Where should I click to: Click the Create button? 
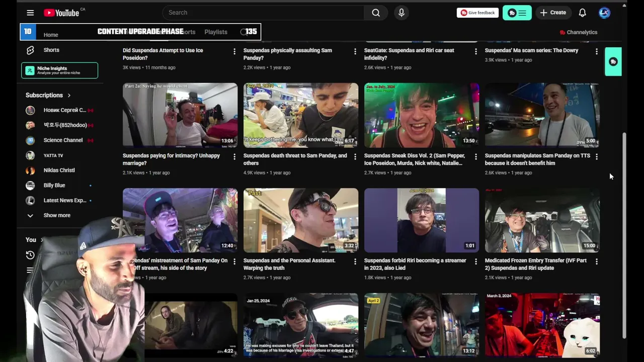(x=553, y=13)
